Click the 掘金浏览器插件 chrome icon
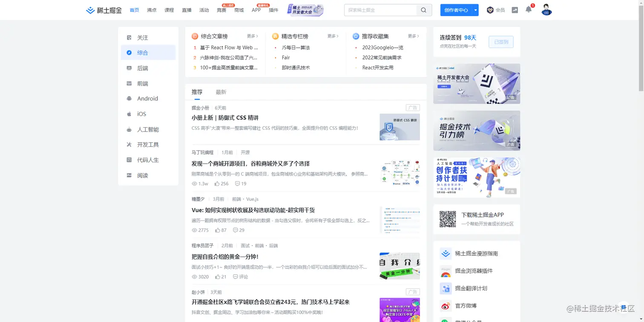Viewport: 644px width, 322px height. (446, 271)
